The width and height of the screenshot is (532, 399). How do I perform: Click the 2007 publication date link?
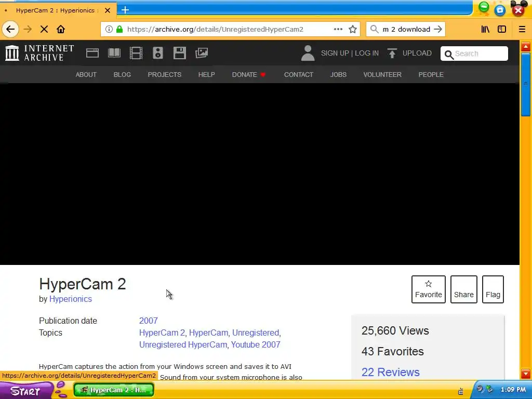[x=149, y=321]
